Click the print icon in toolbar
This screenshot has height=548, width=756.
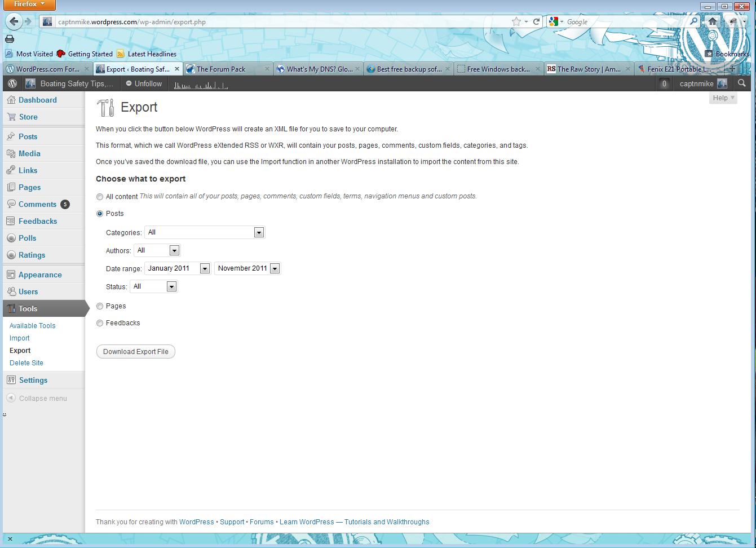coord(10,39)
